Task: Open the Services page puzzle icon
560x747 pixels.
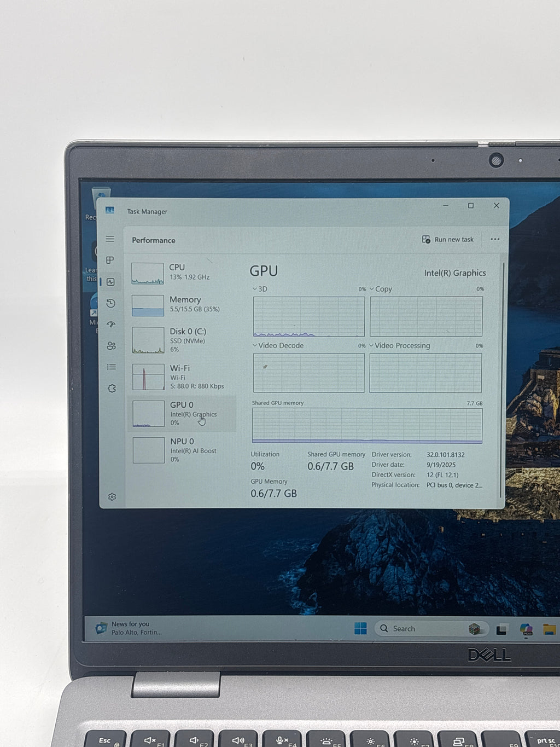Action: (112, 388)
